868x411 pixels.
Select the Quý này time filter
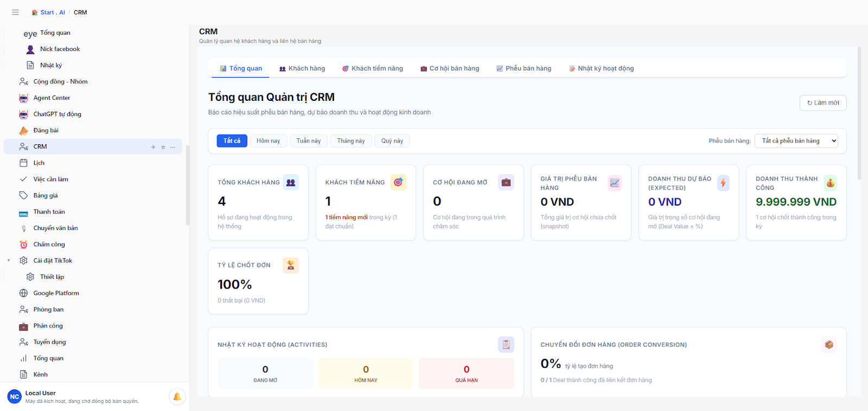pos(392,141)
